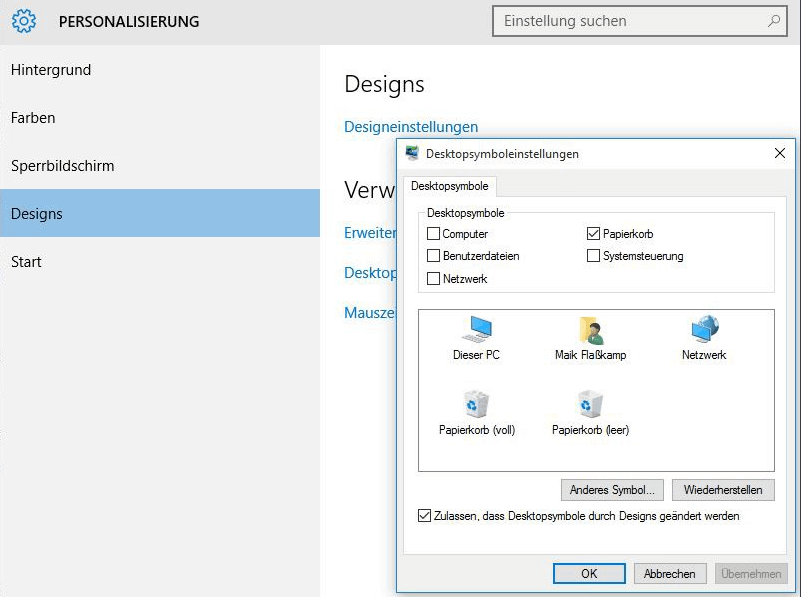This screenshot has width=801, height=597.
Task: Click the magnifier icon in the search box
Action: coord(773,21)
